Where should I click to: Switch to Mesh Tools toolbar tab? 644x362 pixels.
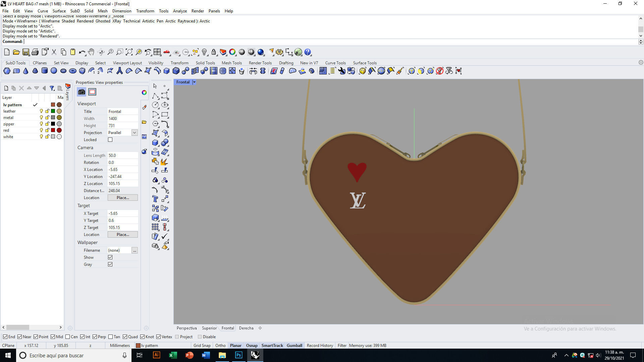click(x=231, y=63)
